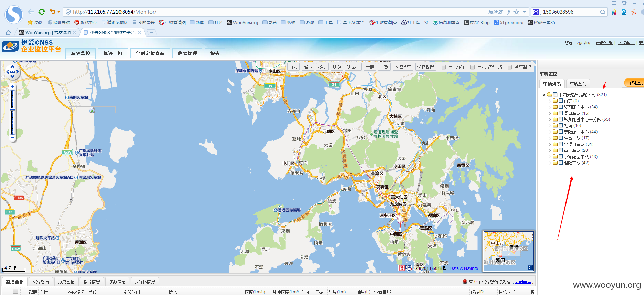
Task: Click the green refresh icon
Action: tap(42, 12)
